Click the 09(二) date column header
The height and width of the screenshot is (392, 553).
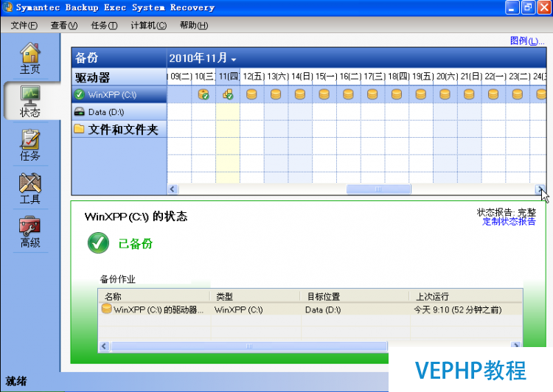tap(181, 76)
